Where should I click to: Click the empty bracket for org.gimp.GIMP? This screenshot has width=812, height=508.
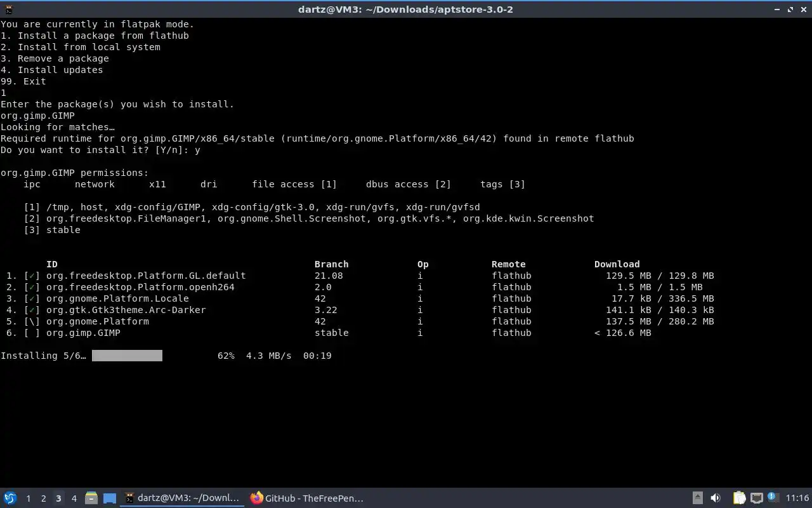[32, 333]
